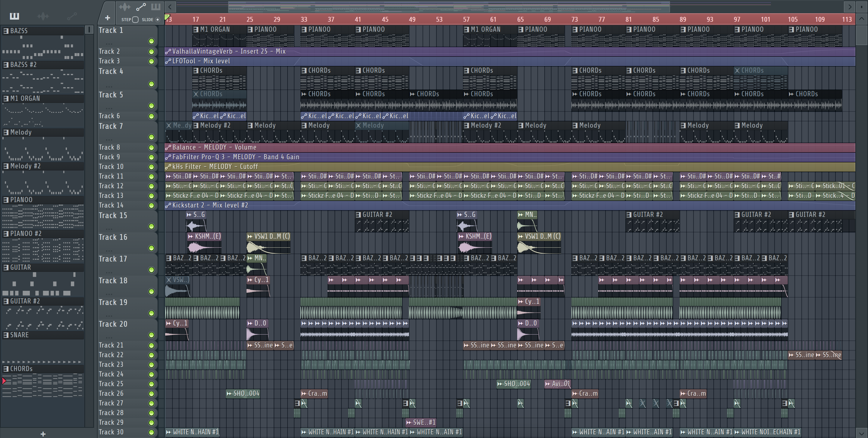The width and height of the screenshot is (868, 438).
Task: Click the left arrow on the overview scrollbar
Action: (170, 6)
